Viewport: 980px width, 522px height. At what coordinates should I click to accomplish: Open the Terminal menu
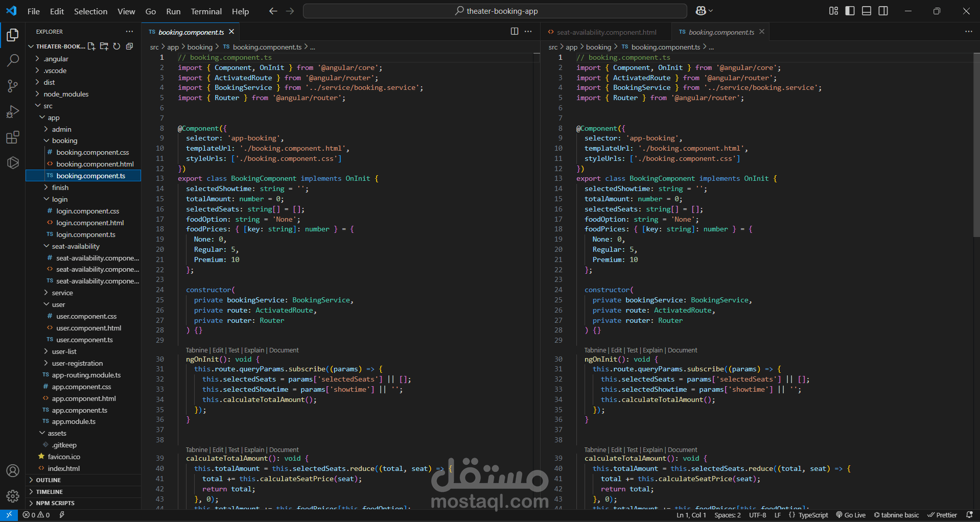point(206,11)
